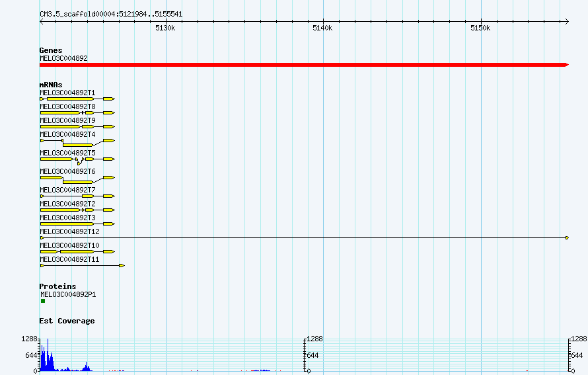Viewport: 588px width, 375px height.
Task: Click transcript label MELO3C004892T12
Action: point(69,231)
